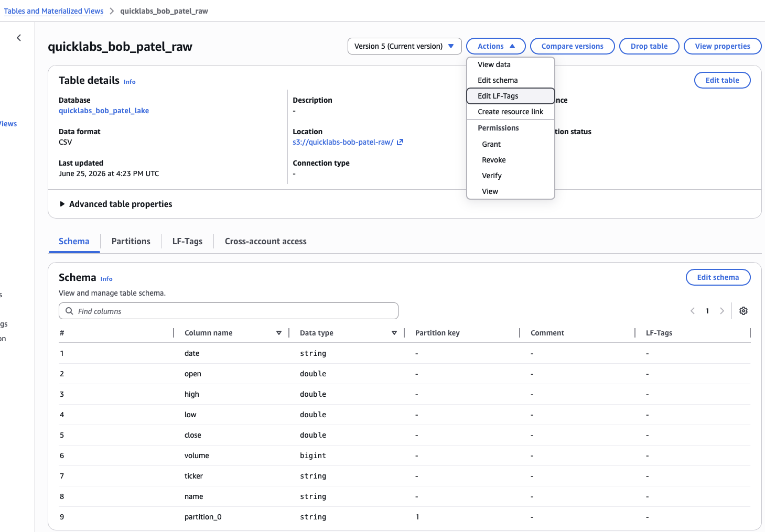Collapse the side navigation with the back chevron

pos(19,38)
